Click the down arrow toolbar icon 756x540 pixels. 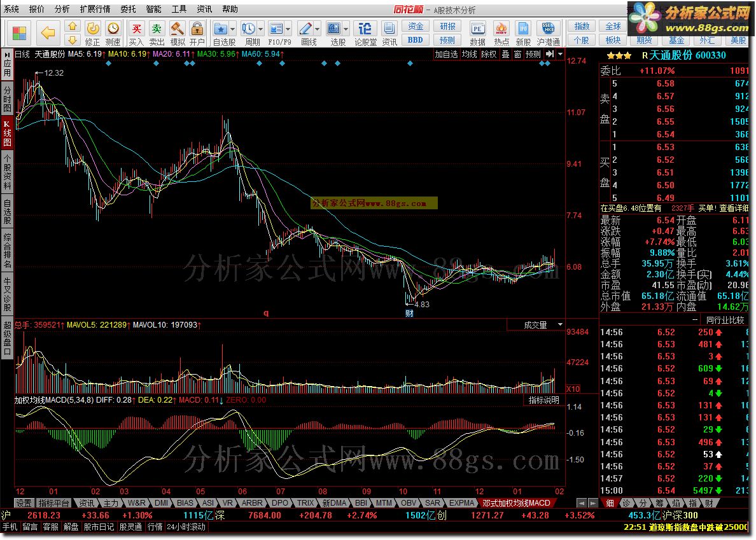[x=73, y=39]
